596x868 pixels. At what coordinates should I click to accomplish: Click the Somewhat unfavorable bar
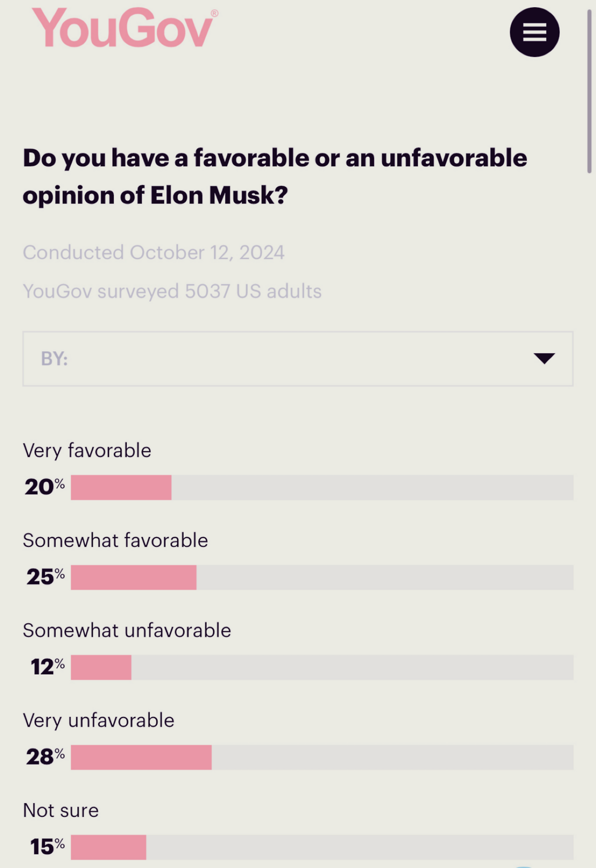pyautogui.click(x=101, y=667)
